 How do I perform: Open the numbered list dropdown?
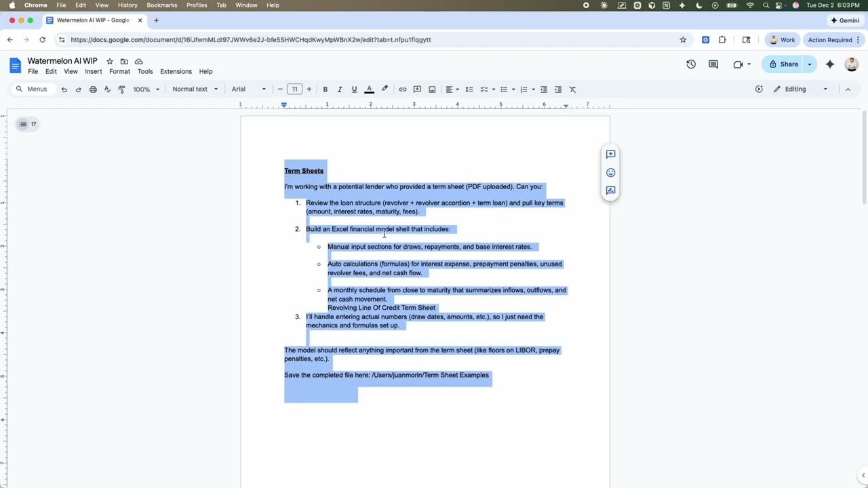(x=528, y=89)
